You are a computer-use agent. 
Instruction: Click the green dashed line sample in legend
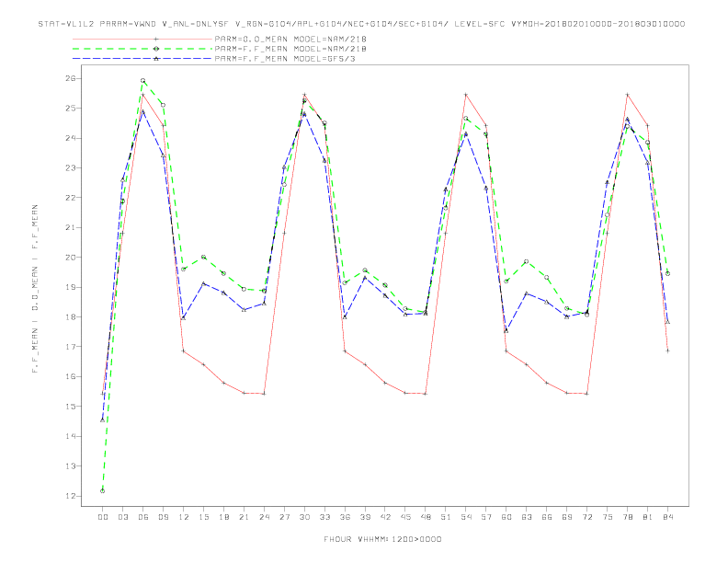[142, 49]
